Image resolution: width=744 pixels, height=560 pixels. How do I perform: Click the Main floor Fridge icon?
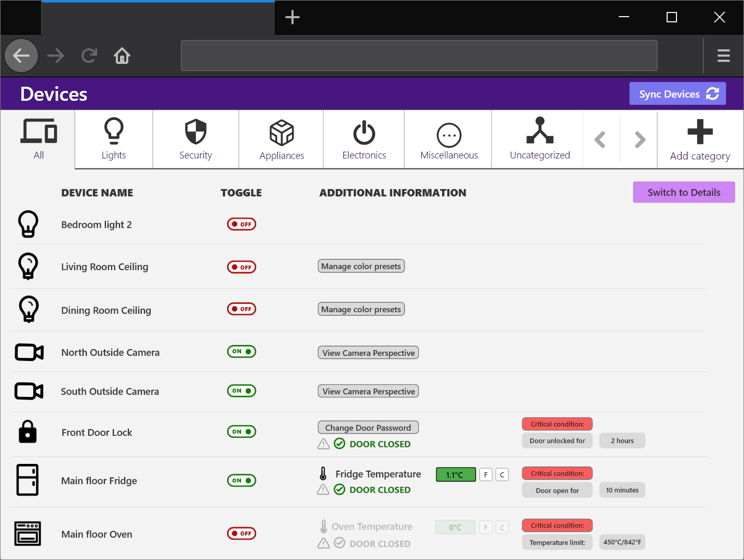coord(28,480)
